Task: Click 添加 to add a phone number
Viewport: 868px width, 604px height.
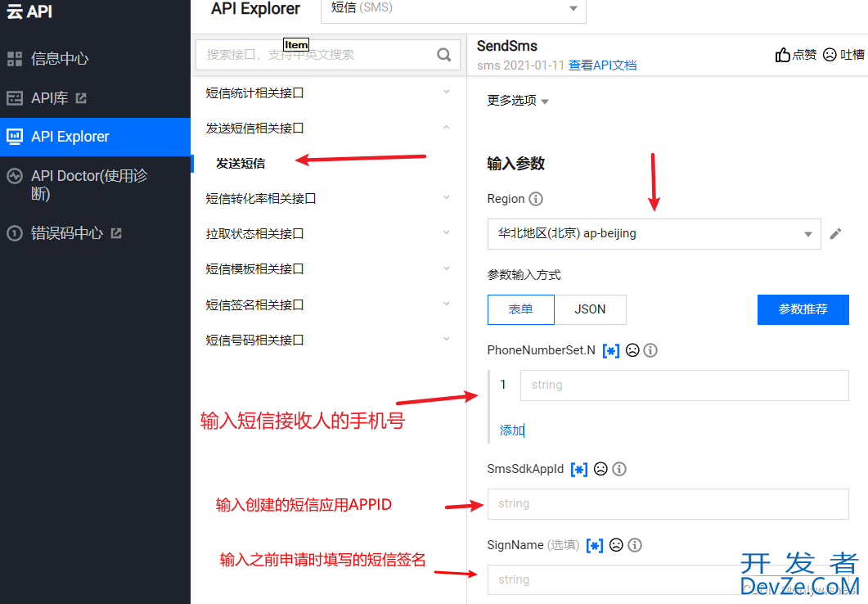Action: [511, 430]
